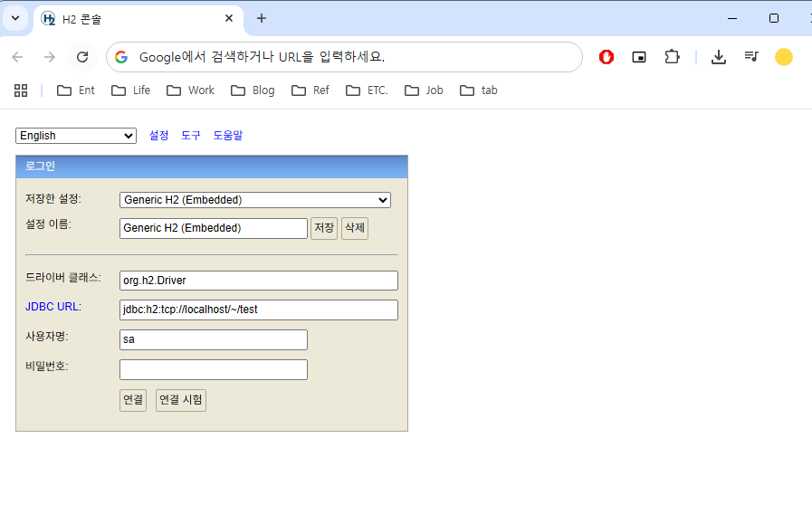Focus the 비밀번호 input field
812x505 pixels.
pos(214,370)
